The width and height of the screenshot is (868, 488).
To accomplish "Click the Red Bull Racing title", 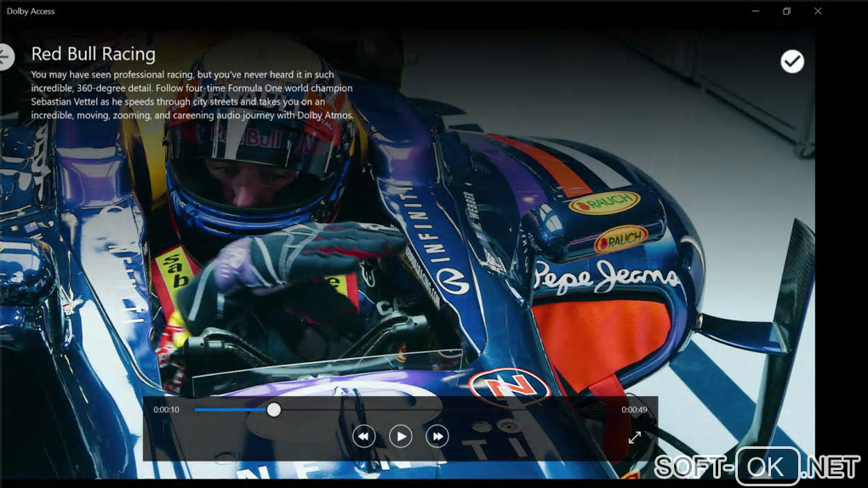I will (x=93, y=54).
